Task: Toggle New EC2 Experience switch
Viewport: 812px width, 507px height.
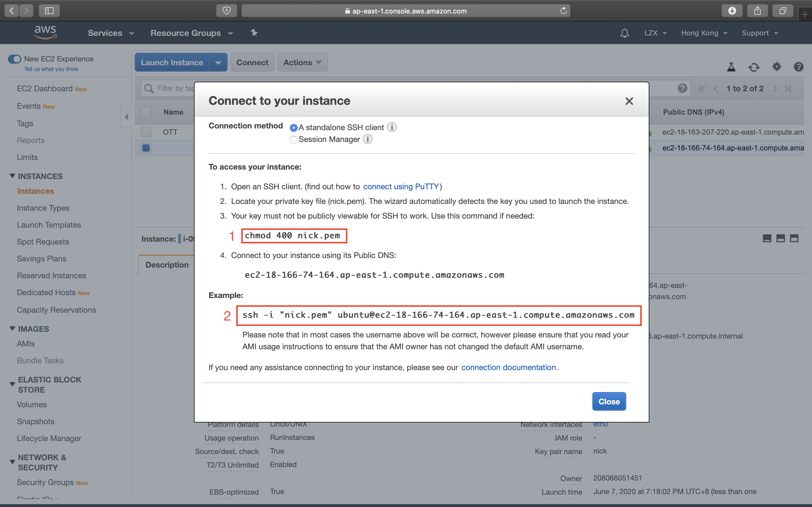Action: (15, 59)
